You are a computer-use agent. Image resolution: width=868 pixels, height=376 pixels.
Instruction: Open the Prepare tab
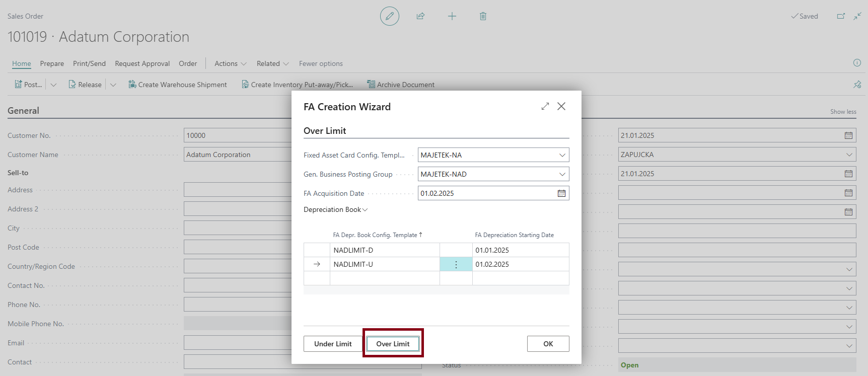click(x=52, y=63)
